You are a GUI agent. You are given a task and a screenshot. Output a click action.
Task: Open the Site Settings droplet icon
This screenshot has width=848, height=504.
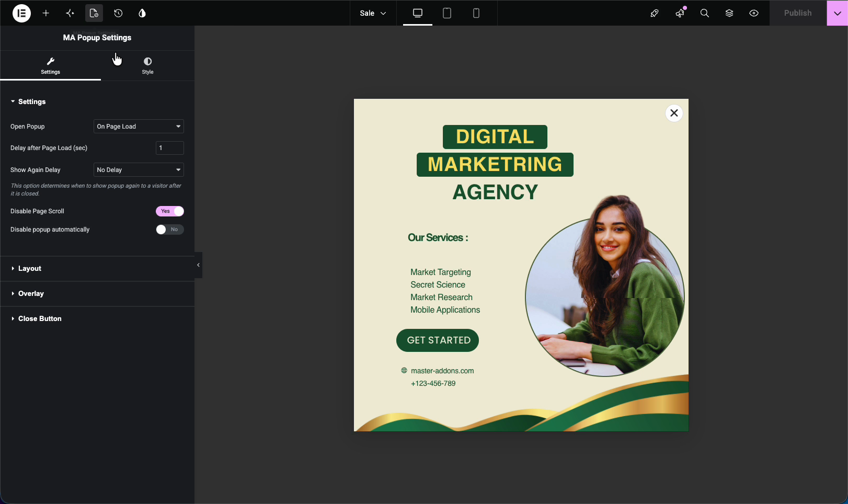142,13
